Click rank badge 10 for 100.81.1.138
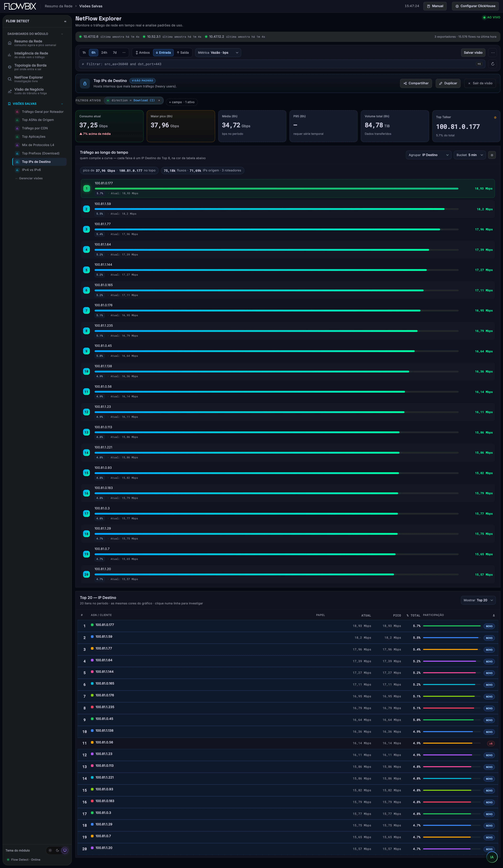The width and height of the screenshot is (503, 868). pos(87,372)
